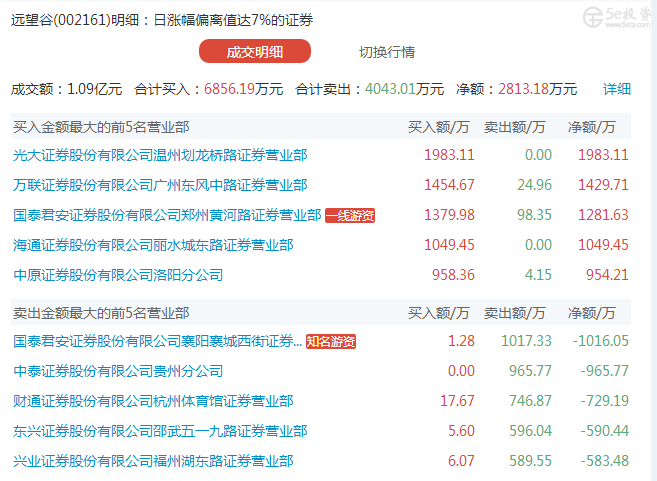This screenshot has height=481, width=657.
Task: Click sell amount 589.55
Action: [x=530, y=461]
